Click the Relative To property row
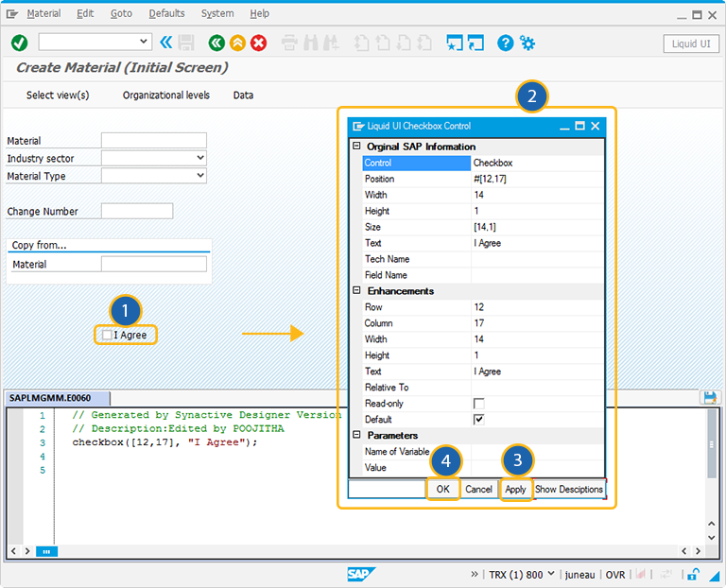Viewport: 726px width, 588px height. [483, 388]
